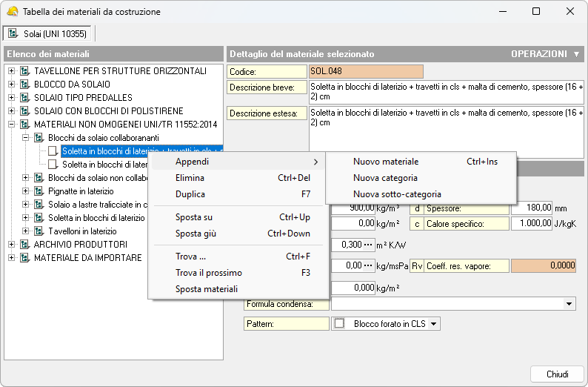Choose Nuovo materiale from the submenu
The width and height of the screenshot is (588, 387).
(386, 162)
